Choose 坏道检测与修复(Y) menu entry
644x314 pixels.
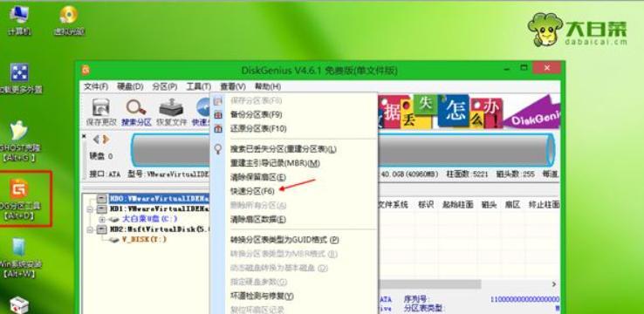262,296
